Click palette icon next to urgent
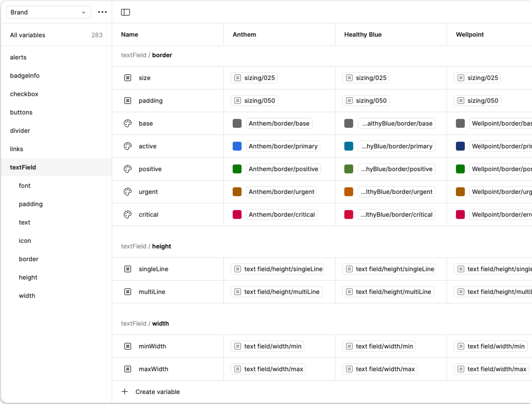 [128, 192]
